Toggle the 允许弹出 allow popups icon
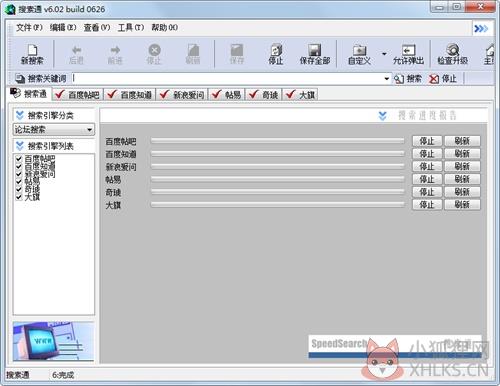This screenshot has width=500, height=386. coord(408,50)
